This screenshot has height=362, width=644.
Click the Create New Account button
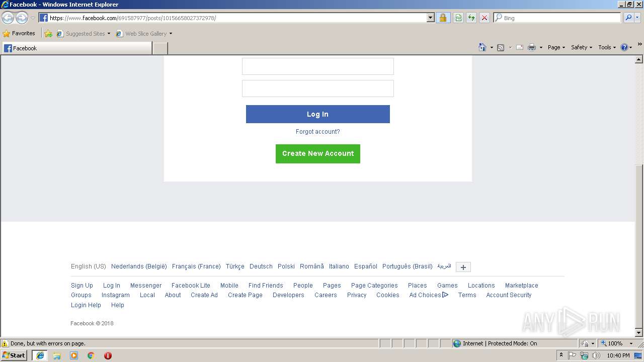tap(318, 153)
